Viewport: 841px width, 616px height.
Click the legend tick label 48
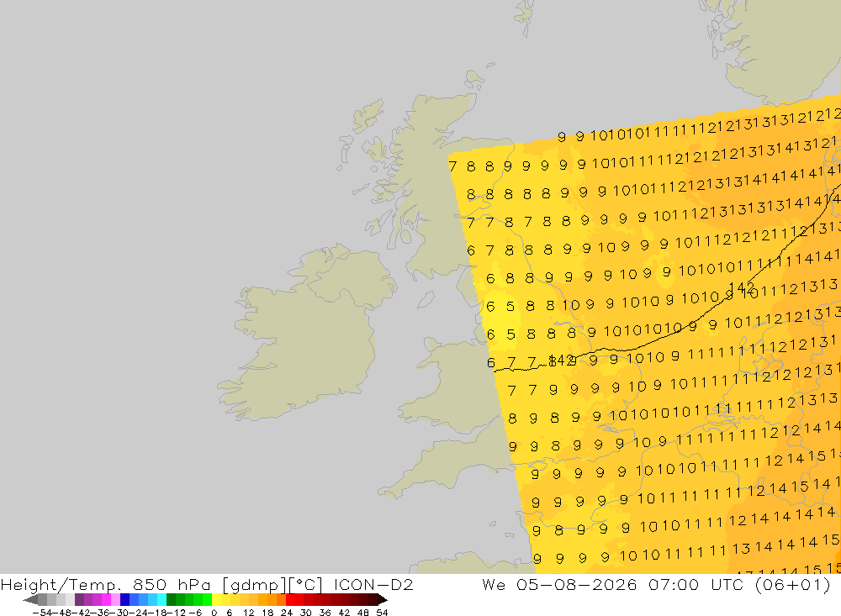click(363, 613)
